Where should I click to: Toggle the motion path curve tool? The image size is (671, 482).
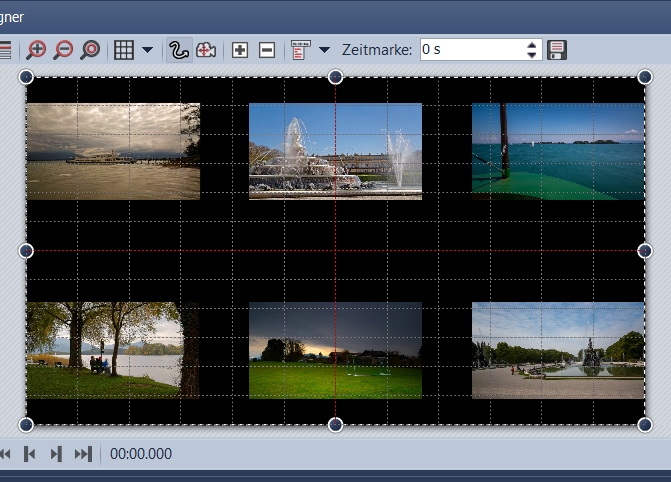click(x=178, y=50)
